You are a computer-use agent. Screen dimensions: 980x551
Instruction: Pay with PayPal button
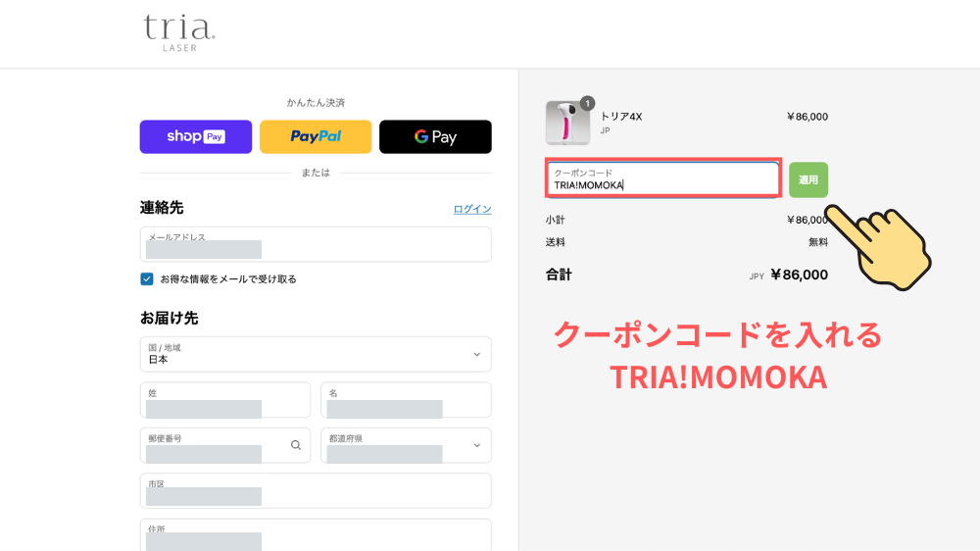click(x=316, y=136)
